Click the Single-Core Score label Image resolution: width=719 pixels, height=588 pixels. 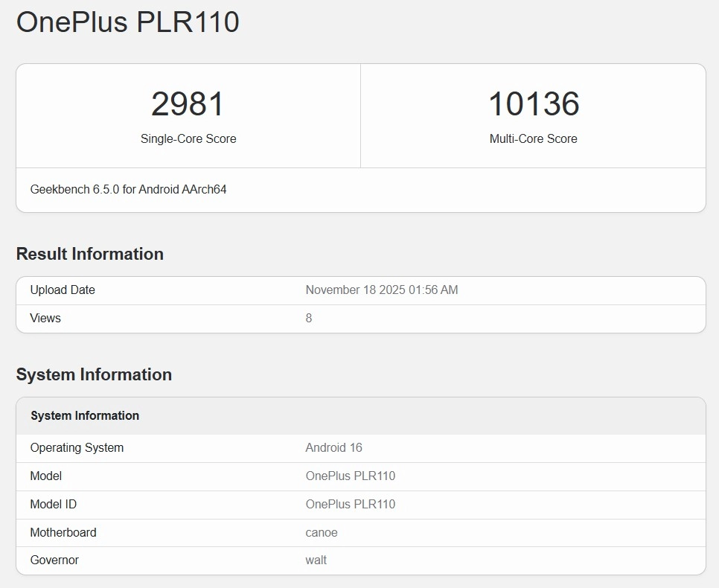point(188,138)
